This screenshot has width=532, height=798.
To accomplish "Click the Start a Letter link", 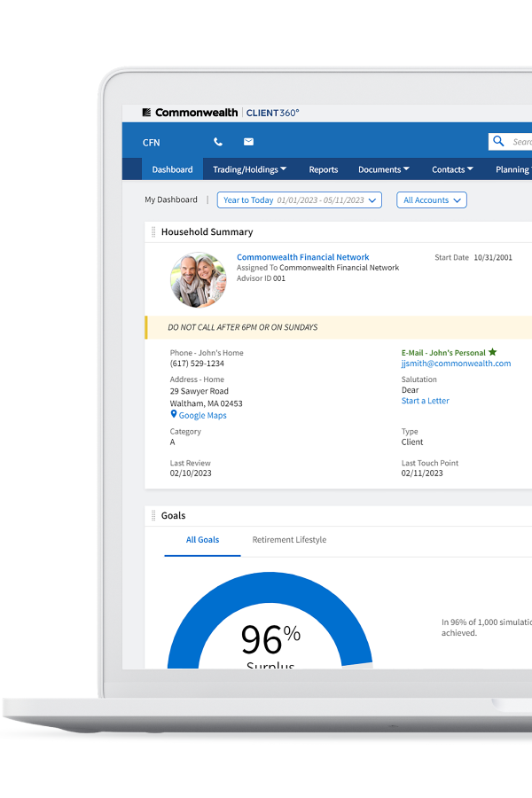I will pyautogui.click(x=425, y=401).
